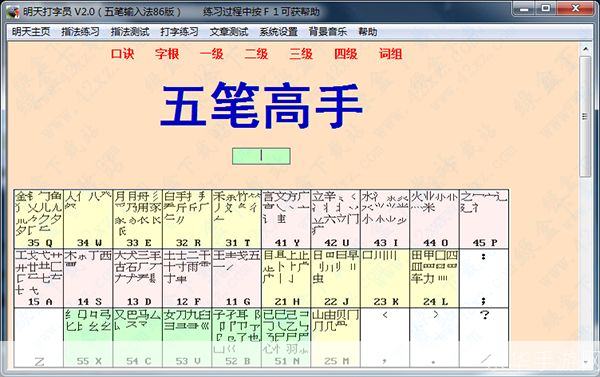The height and width of the screenshot is (377, 600).
Task: Click the 41 Y radical key
Action: pyautogui.click(x=286, y=219)
